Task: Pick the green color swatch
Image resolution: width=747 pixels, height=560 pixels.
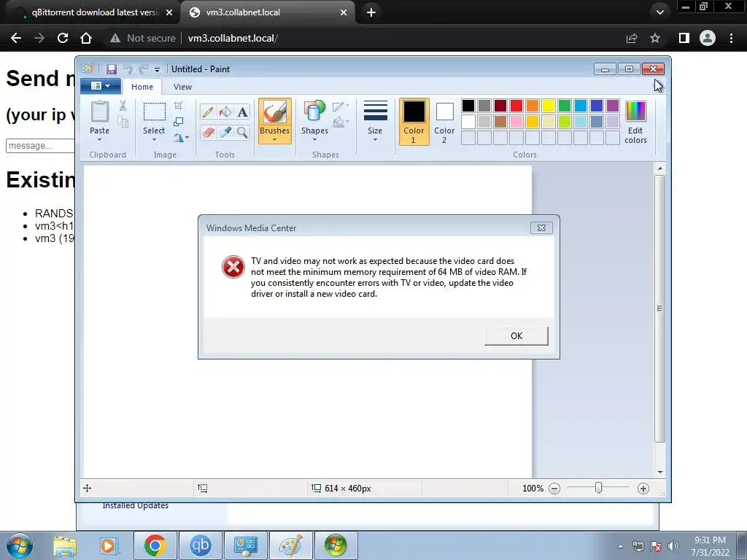Action: click(x=565, y=106)
